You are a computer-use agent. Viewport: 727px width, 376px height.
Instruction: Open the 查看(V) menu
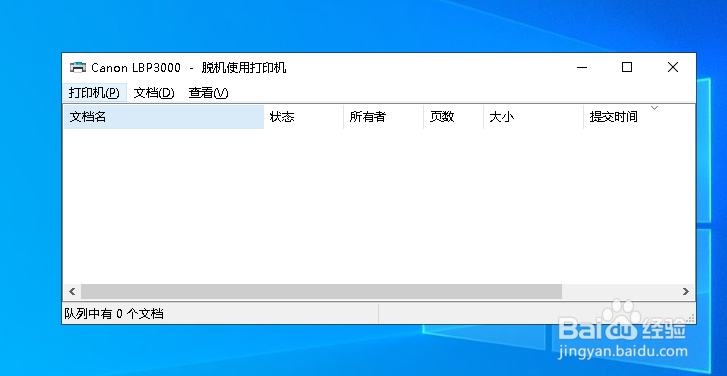[x=208, y=93]
